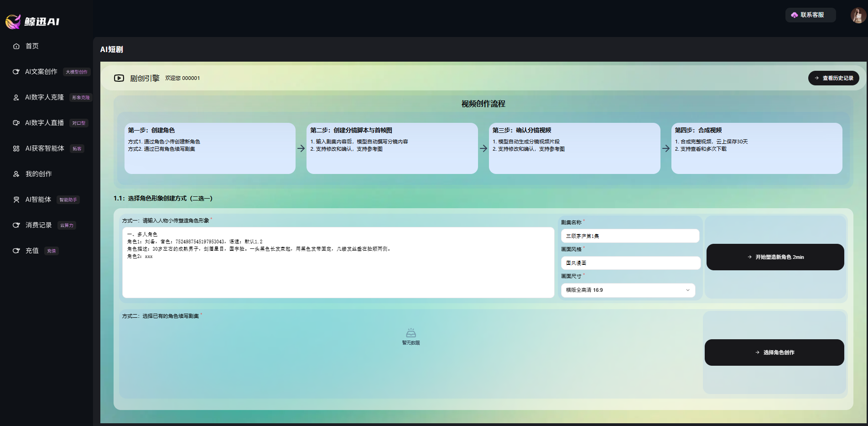Click the 查看历史记录 button
The width and height of the screenshot is (868, 426).
(x=833, y=78)
